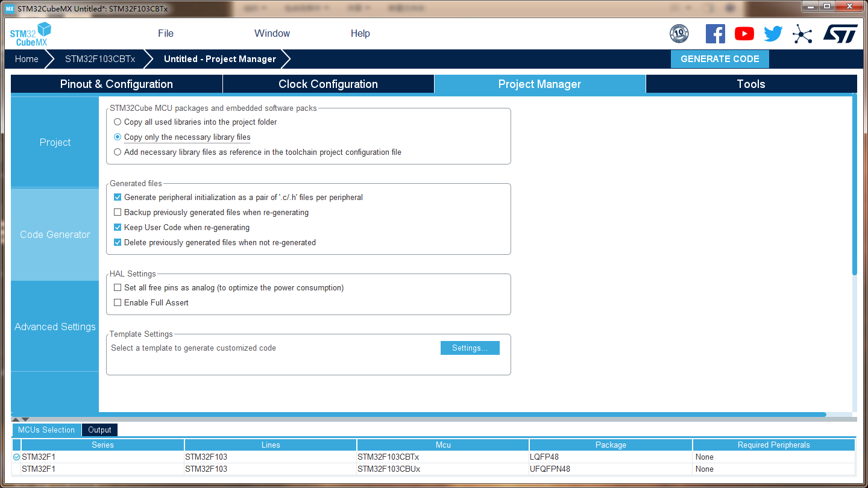The width and height of the screenshot is (868, 488).
Task: Go to Home breadcrumb
Action: tap(27, 59)
